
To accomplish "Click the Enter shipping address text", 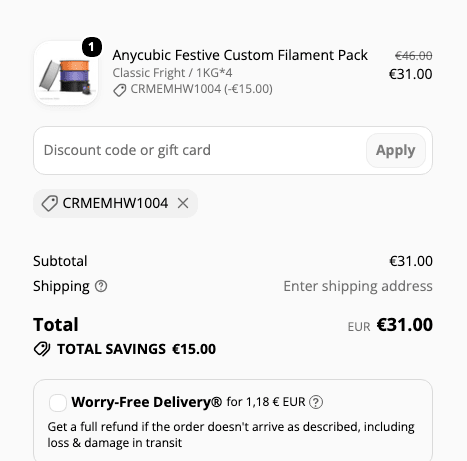I will point(358,286).
